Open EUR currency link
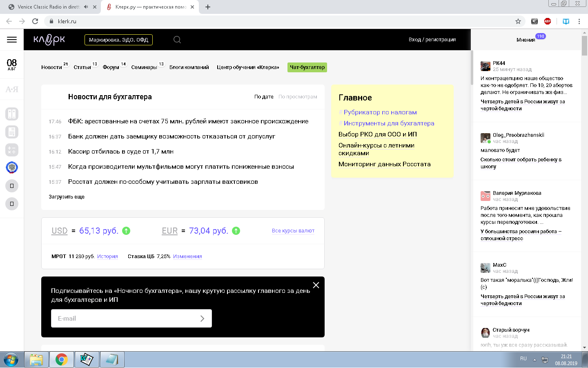 coord(170,231)
